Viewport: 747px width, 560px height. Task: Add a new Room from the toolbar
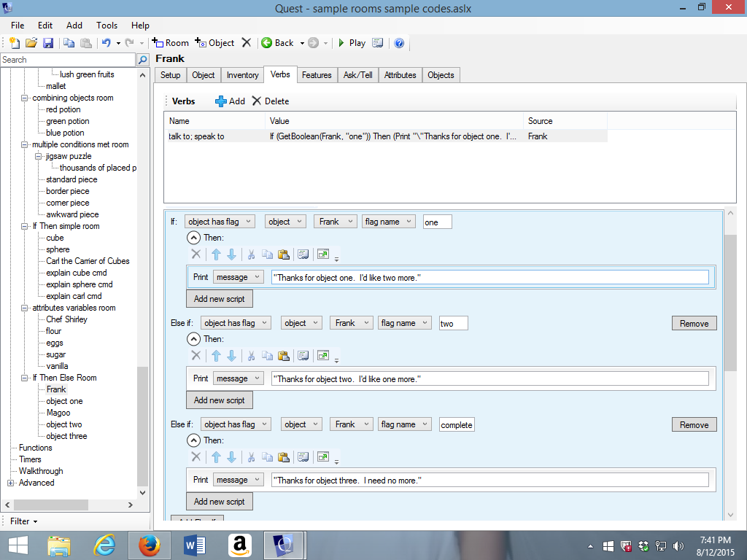[x=171, y=43]
